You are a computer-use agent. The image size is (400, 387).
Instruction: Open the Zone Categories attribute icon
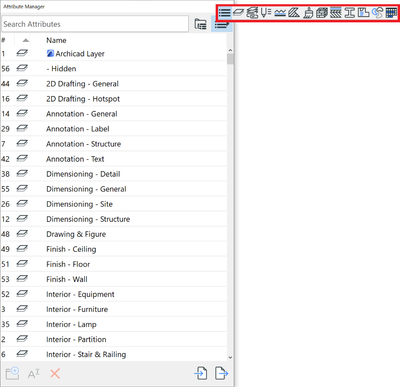[363, 13]
